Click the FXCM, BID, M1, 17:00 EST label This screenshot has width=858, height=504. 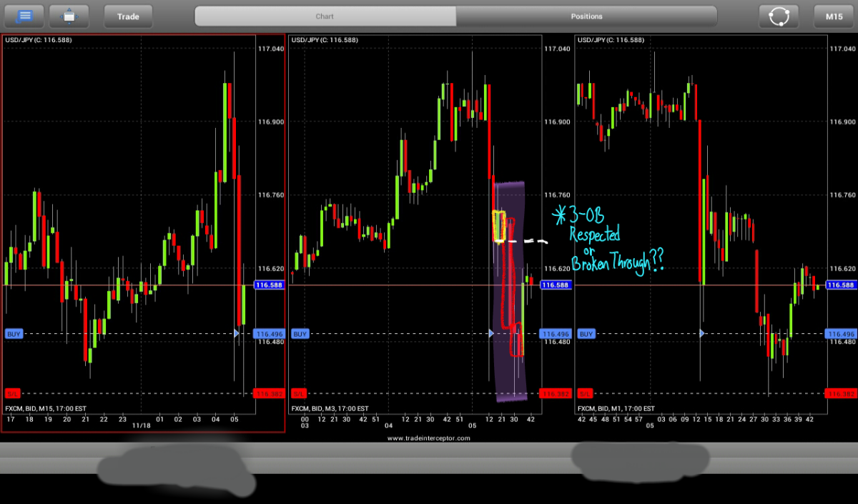(x=616, y=409)
